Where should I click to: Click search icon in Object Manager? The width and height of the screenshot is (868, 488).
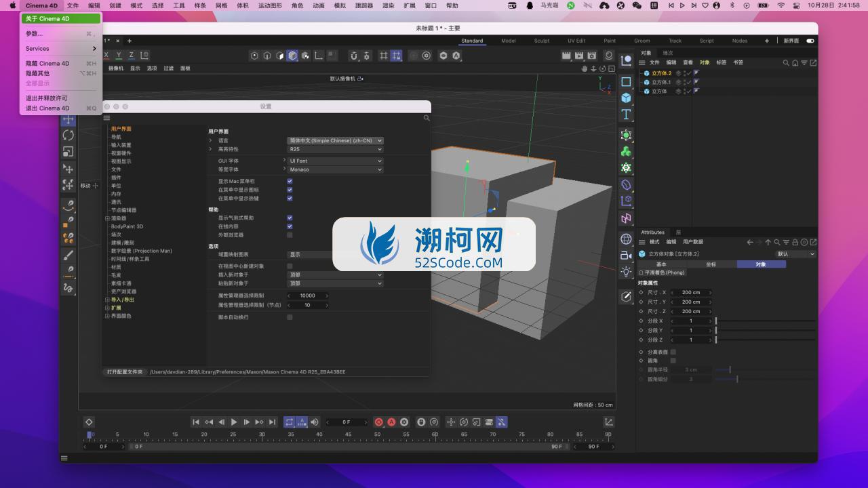click(786, 62)
